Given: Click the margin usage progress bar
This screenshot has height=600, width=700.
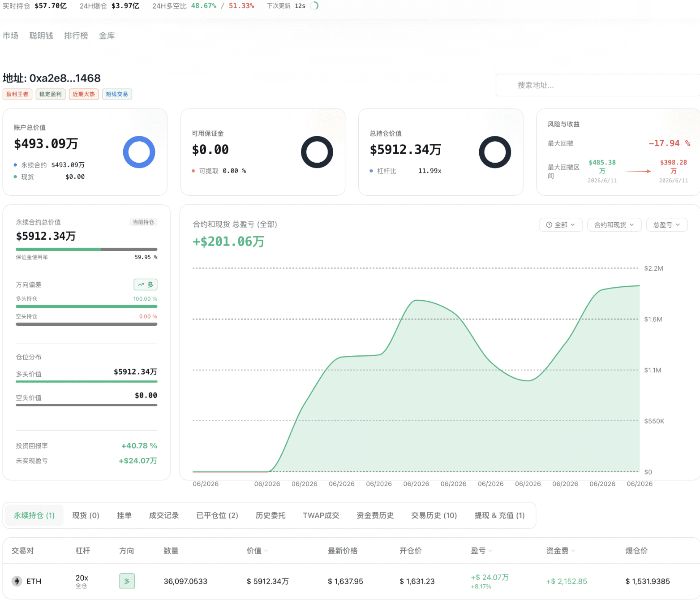Looking at the screenshot, I should [x=86, y=249].
